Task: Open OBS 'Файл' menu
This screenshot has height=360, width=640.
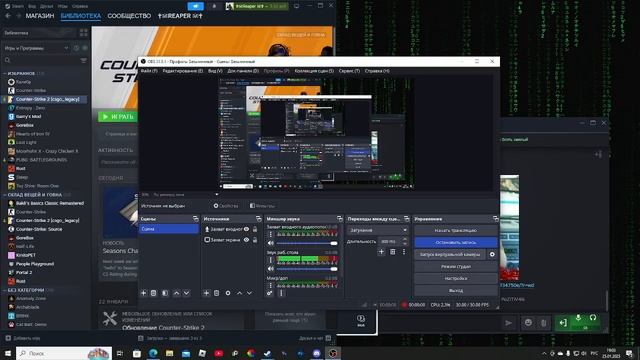Action: pyautogui.click(x=149, y=71)
